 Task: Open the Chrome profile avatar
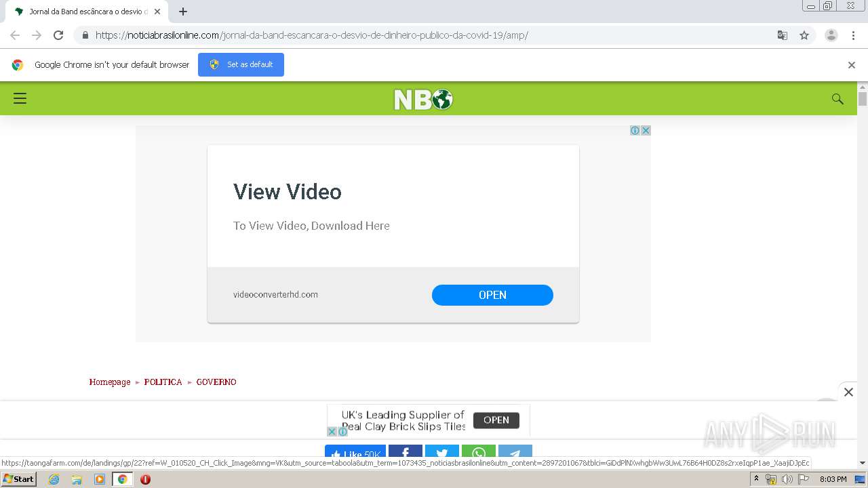click(831, 35)
